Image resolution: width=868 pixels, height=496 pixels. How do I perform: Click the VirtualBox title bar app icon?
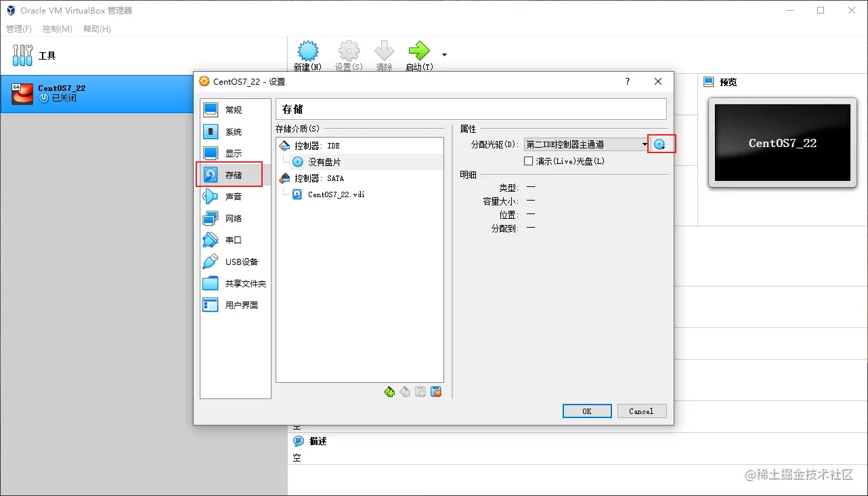(x=11, y=10)
